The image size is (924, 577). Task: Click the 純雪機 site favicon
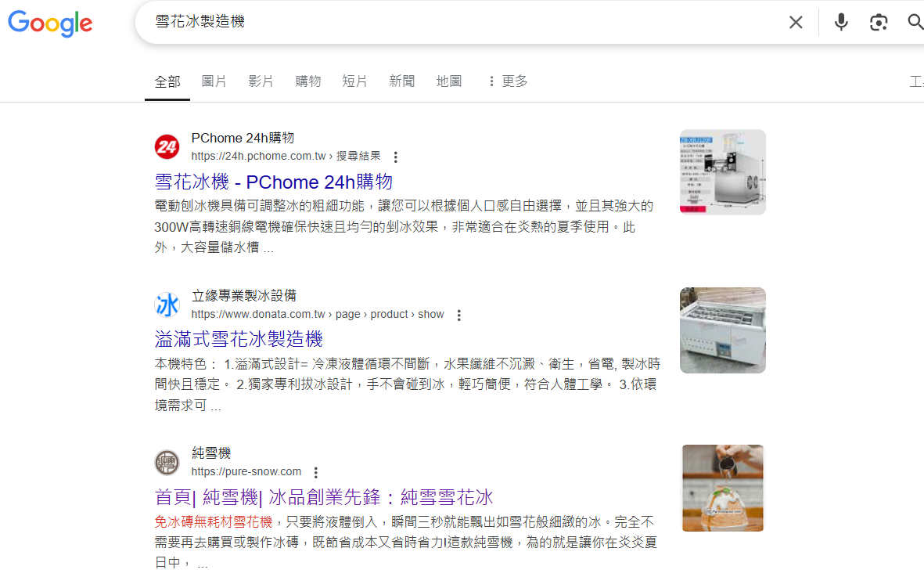click(x=167, y=463)
